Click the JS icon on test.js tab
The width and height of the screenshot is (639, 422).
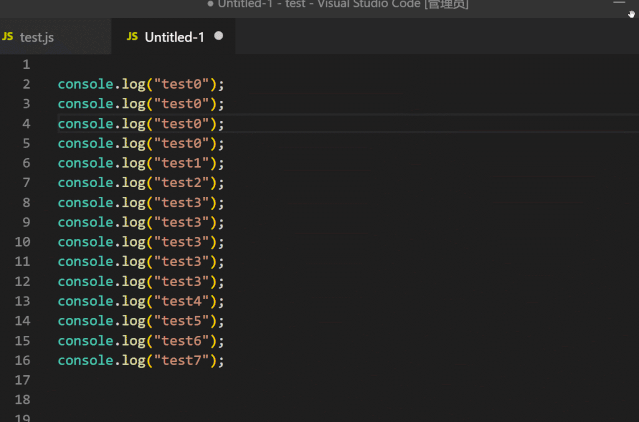pos(8,36)
